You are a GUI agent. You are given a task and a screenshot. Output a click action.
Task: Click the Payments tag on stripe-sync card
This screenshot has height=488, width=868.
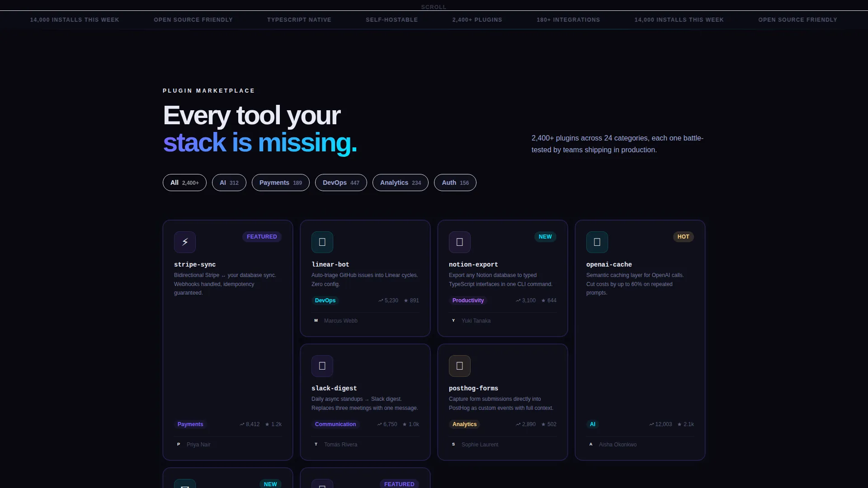tap(190, 424)
